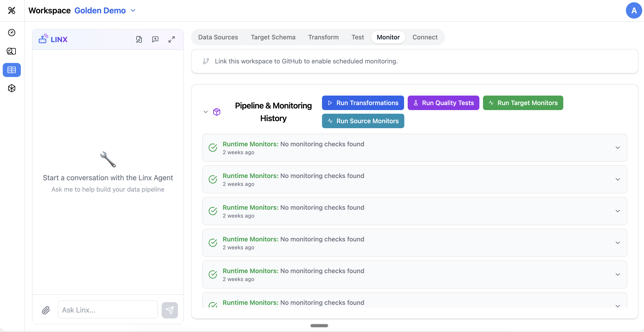The height and width of the screenshot is (332, 644).
Task: Click the paperclip attach file icon
Action: (x=46, y=310)
